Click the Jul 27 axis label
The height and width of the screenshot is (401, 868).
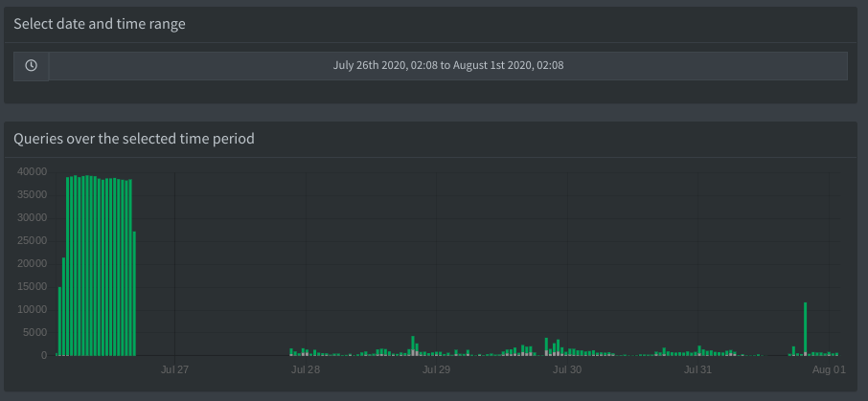(x=174, y=370)
